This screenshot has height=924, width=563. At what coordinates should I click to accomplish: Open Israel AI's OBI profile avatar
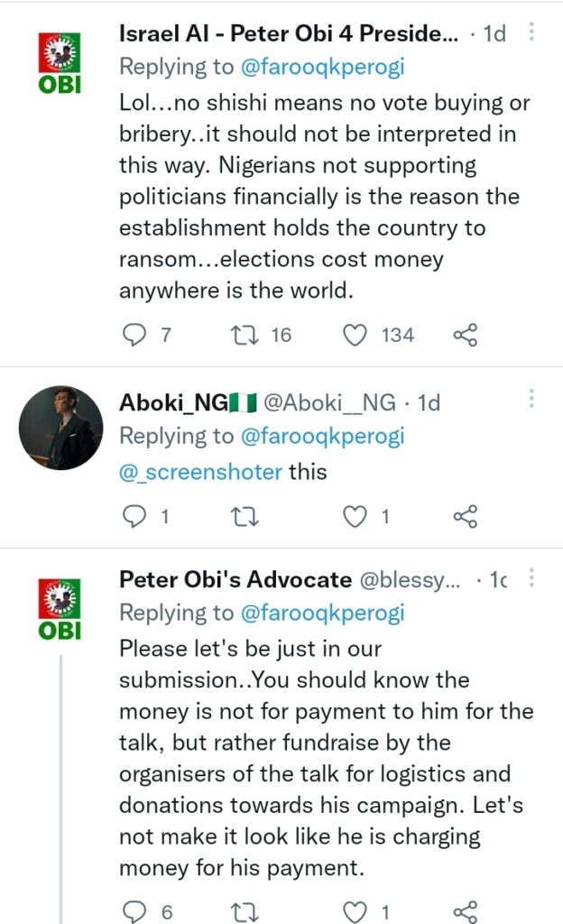click(60, 61)
